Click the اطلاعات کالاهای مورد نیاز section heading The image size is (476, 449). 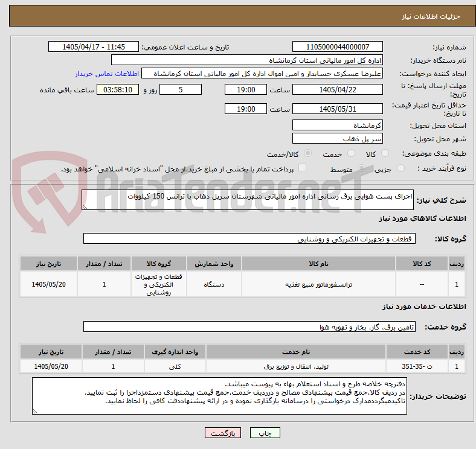point(422,218)
